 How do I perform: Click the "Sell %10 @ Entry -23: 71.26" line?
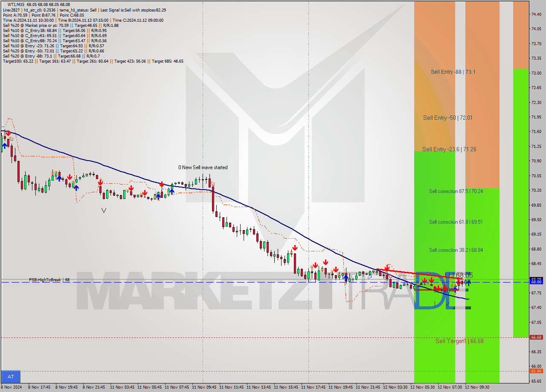(x=53, y=46)
